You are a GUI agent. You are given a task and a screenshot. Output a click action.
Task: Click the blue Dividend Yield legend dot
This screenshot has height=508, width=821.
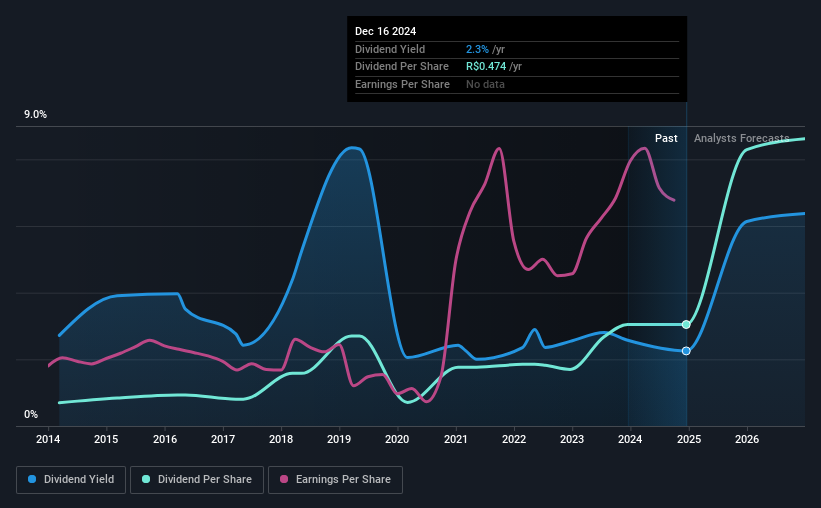click(x=32, y=479)
